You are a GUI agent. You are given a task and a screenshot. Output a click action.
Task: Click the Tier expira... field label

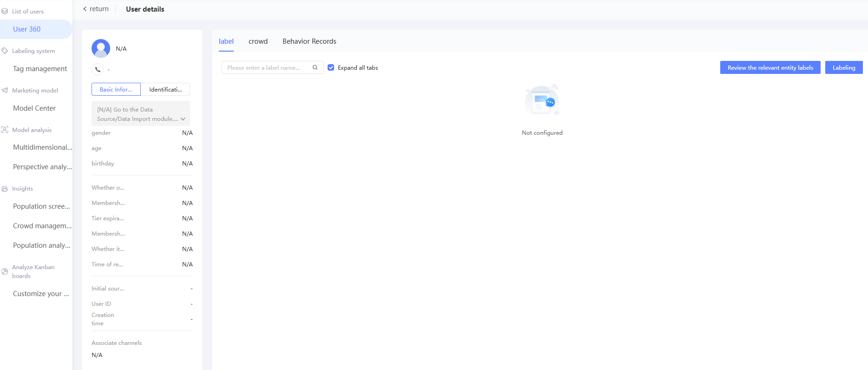point(108,218)
